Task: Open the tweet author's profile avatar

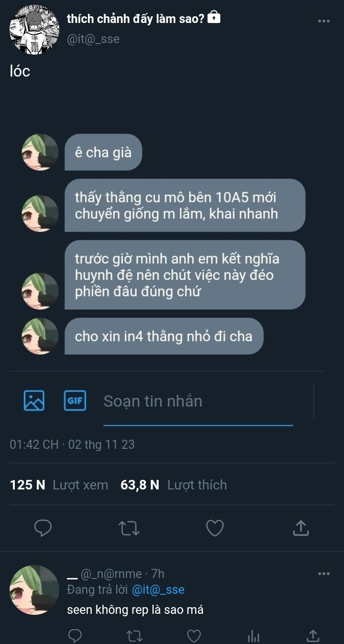Action: pos(34,30)
